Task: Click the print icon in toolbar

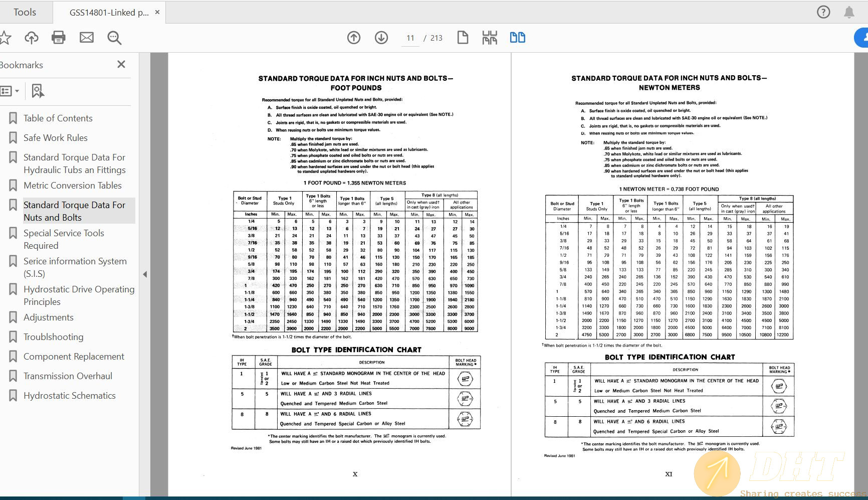Action: pos(59,38)
